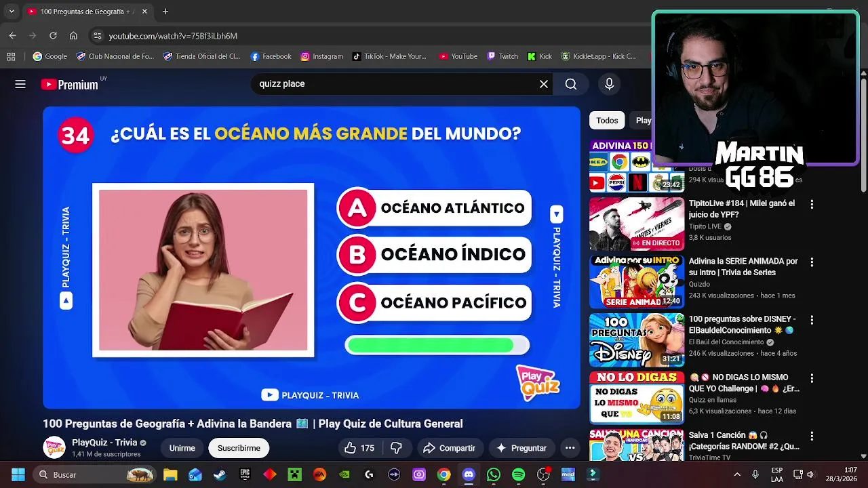Open Steam from the taskbar

220,474
